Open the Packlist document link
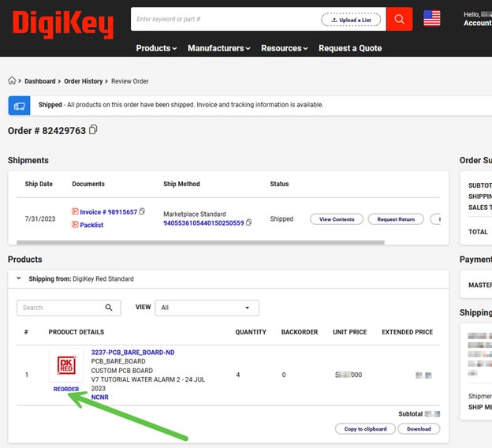This screenshot has width=492, height=448. coord(91,225)
